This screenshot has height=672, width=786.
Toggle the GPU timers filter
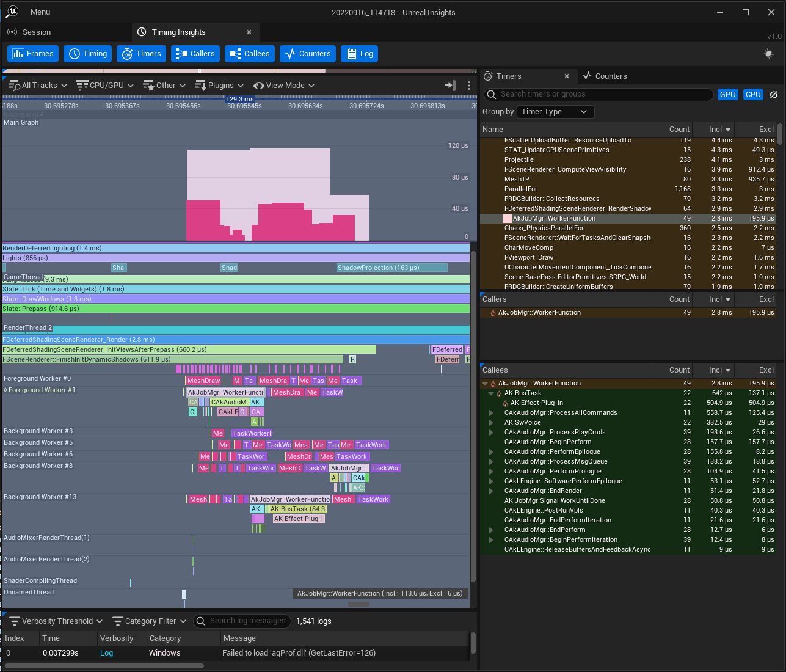[727, 95]
